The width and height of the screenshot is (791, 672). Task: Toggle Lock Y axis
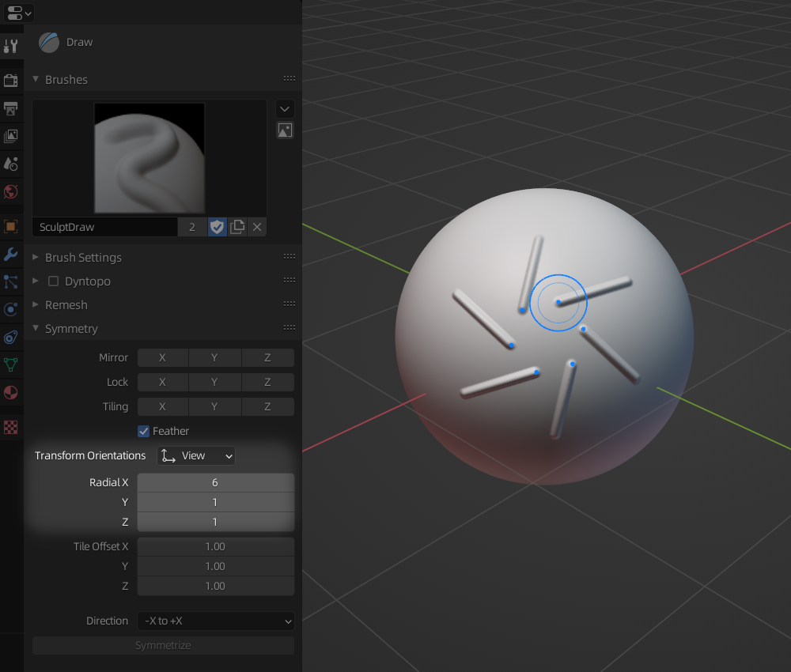point(215,382)
